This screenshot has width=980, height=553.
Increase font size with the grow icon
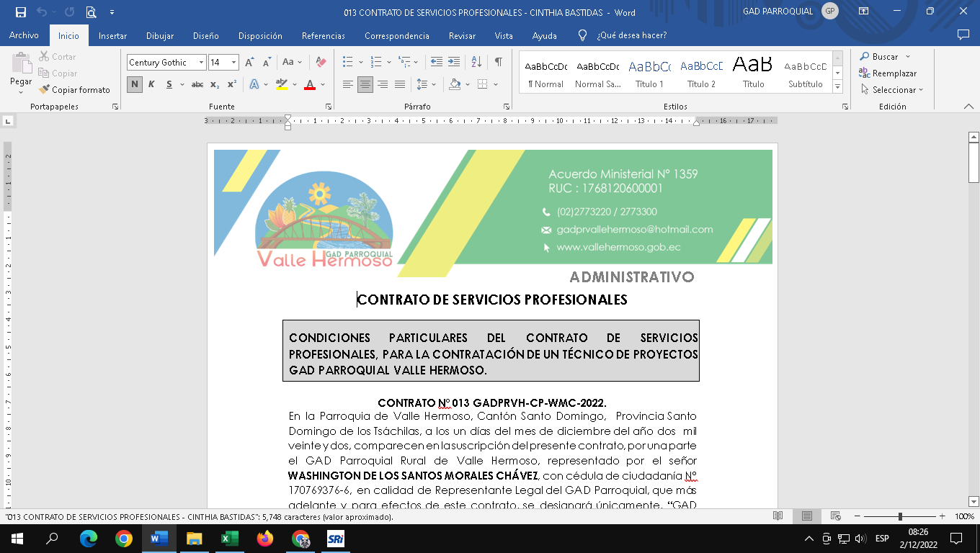[249, 63]
